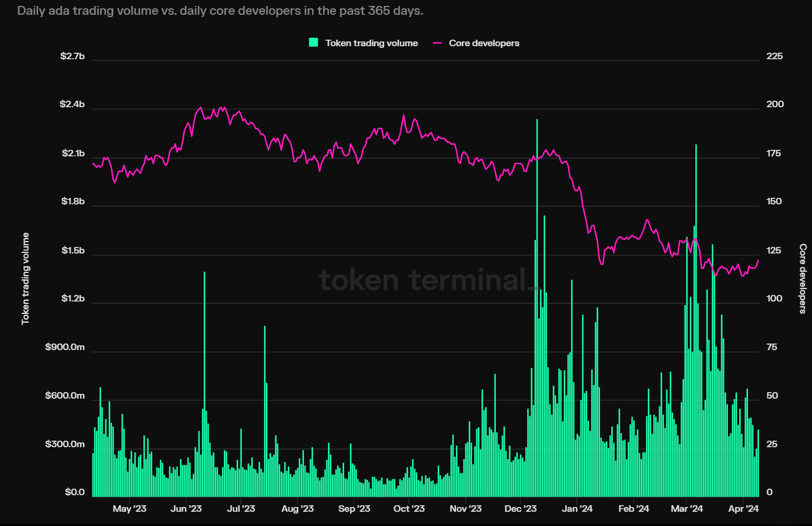This screenshot has height=526, width=812.
Task: Click the vertical Token trading volume axis title
Action: [x=25, y=278]
